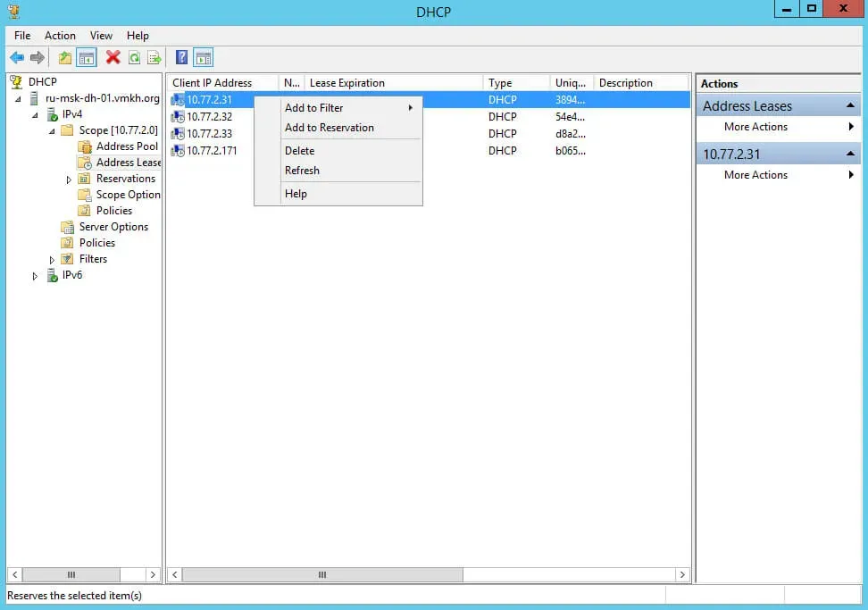Click the Export List toolbar icon
Screen dimensions: 868x610
pyautogui.click(x=154, y=57)
